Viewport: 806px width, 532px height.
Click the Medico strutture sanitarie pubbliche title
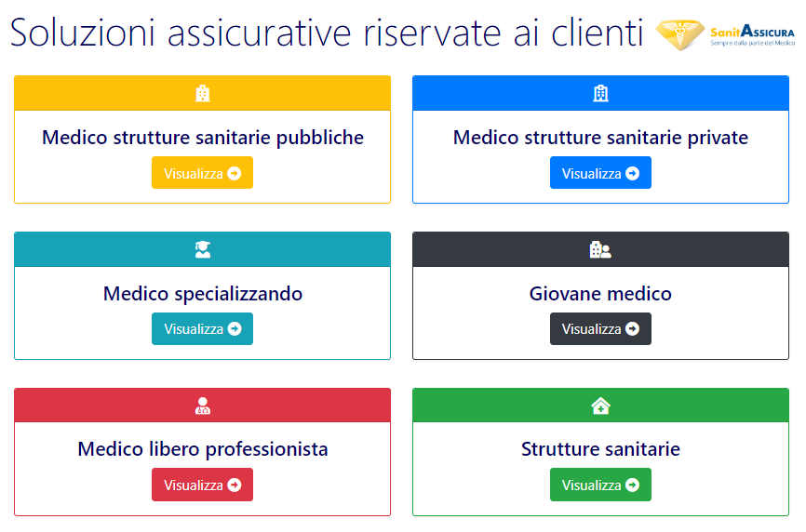(203, 138)
